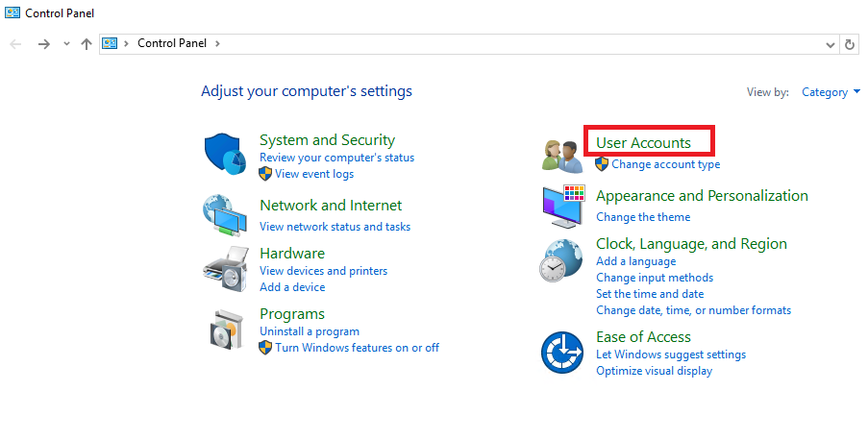
Task: Open the Clock, Language, and Region icon
Action: 560,260
